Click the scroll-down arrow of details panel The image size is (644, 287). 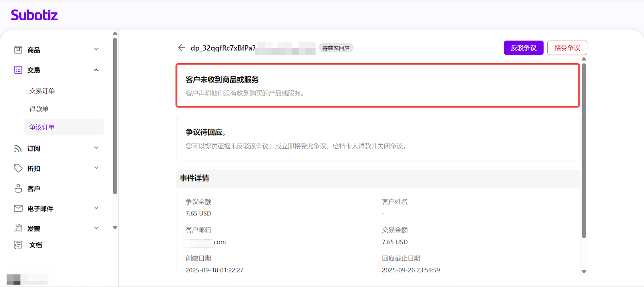[584, 272]
